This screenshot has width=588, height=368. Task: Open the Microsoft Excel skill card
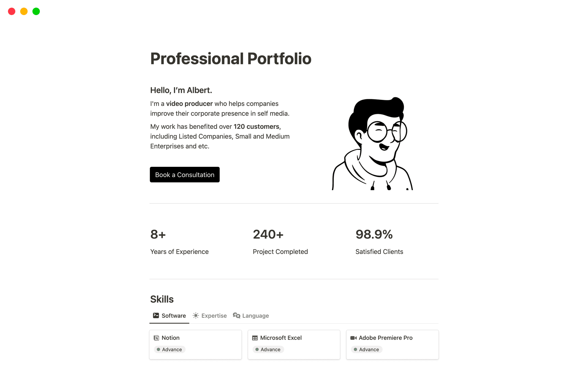point(293,344)
